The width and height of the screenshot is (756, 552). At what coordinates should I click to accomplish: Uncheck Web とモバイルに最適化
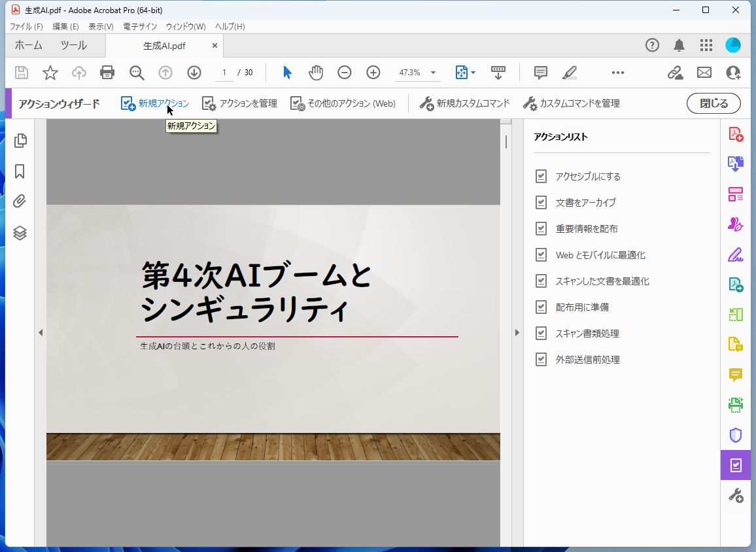coord(541,254)
